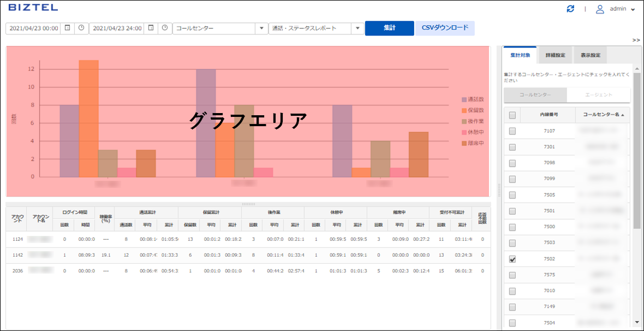
Task: Check the box for extension 7098
Action: pyautogui.click(x=512, y=163)
